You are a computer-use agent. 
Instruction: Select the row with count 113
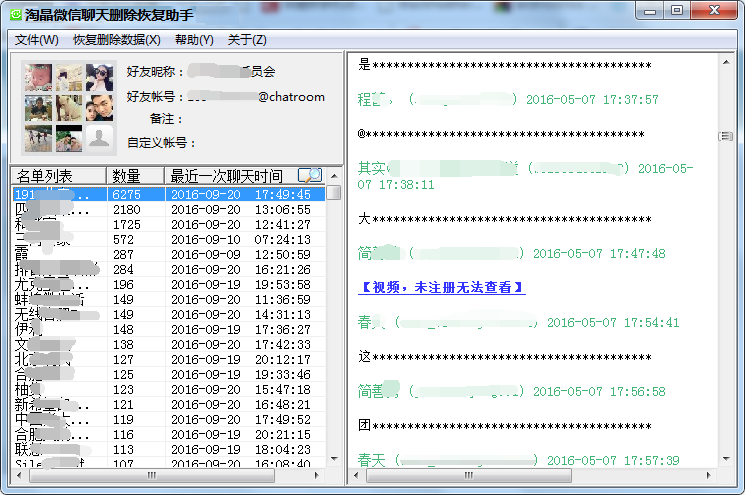tap(169, 449)
